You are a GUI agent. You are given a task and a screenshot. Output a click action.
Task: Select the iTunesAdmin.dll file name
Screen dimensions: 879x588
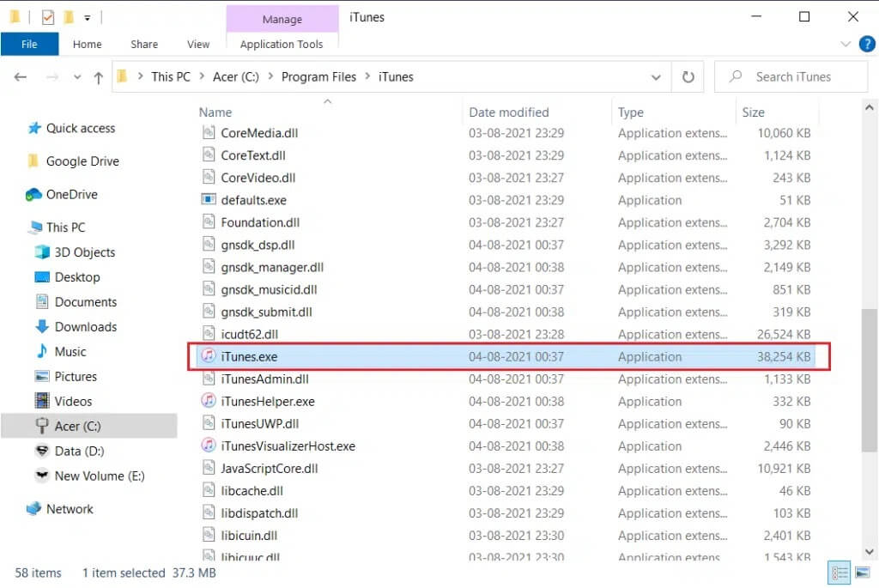264,379
